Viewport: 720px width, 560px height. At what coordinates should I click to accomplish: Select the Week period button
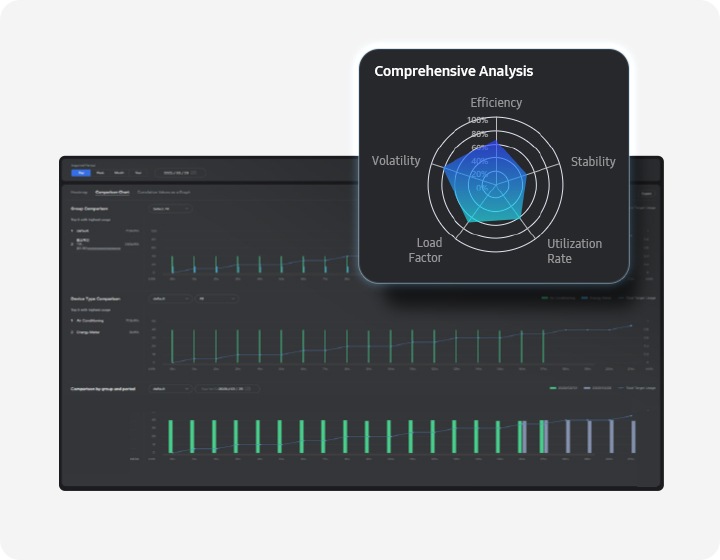100,173
